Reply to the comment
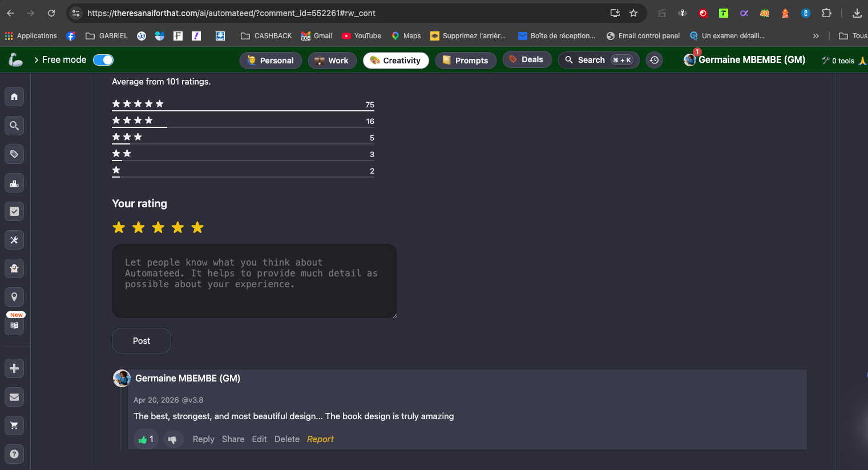This screenshot has height=470, width=868. point(203,439)
